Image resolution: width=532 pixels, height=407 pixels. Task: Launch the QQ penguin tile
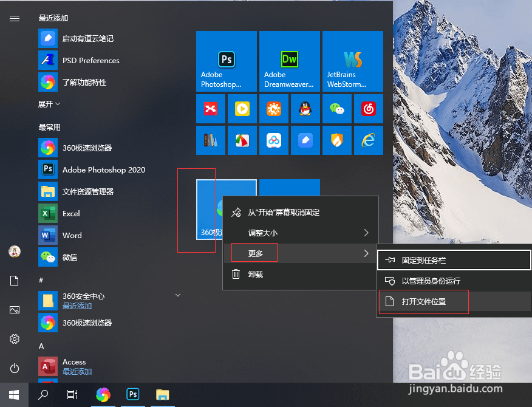[305, 109]
